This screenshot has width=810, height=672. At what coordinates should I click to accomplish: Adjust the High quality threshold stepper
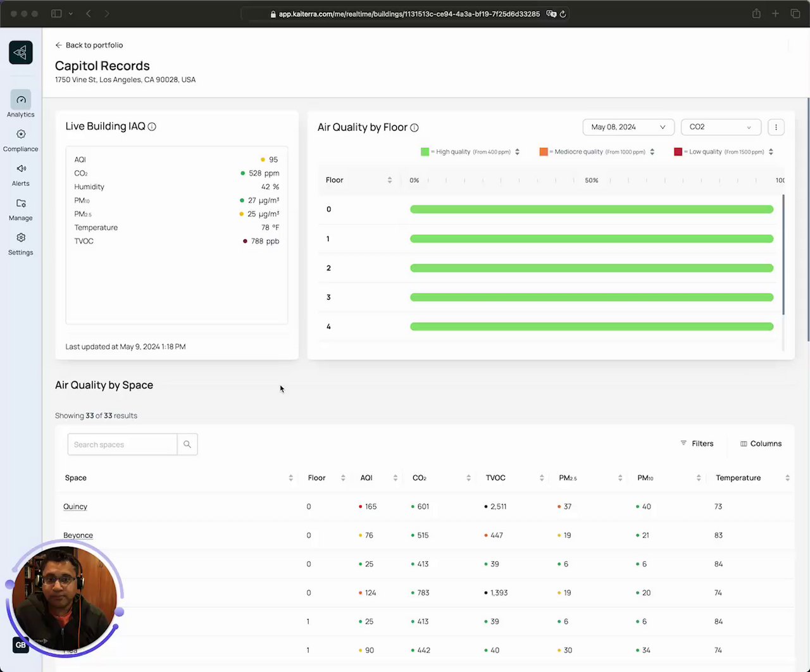[518, 152]
